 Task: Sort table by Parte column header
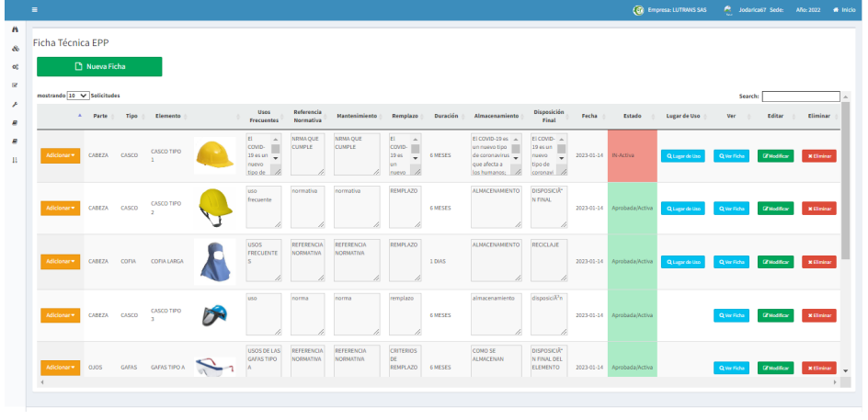pyautogui.click(x=100, y=116)
